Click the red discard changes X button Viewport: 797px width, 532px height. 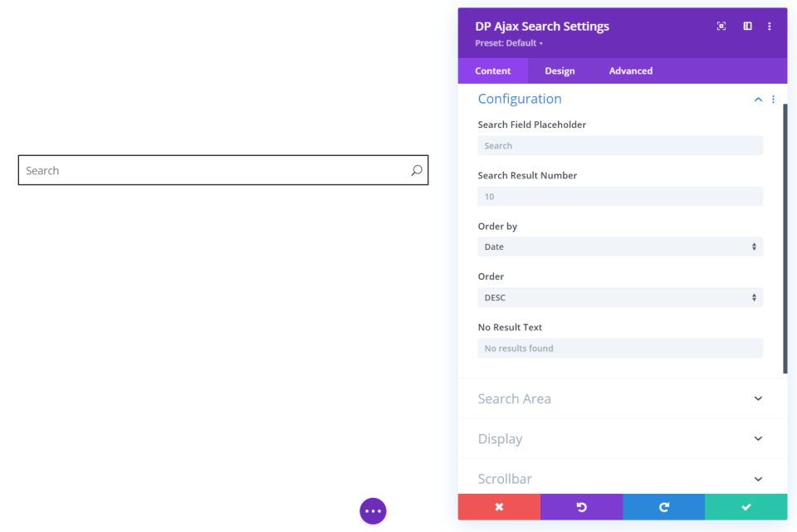point(499,507)
